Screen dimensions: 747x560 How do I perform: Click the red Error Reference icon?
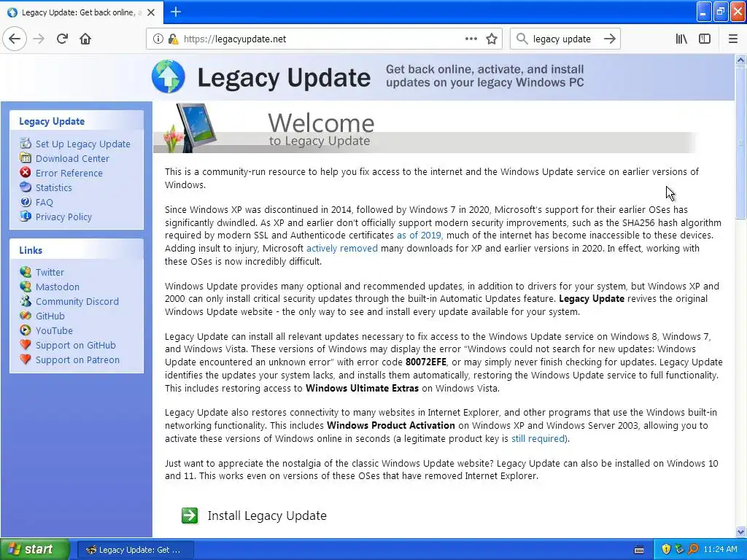(26, 172)
